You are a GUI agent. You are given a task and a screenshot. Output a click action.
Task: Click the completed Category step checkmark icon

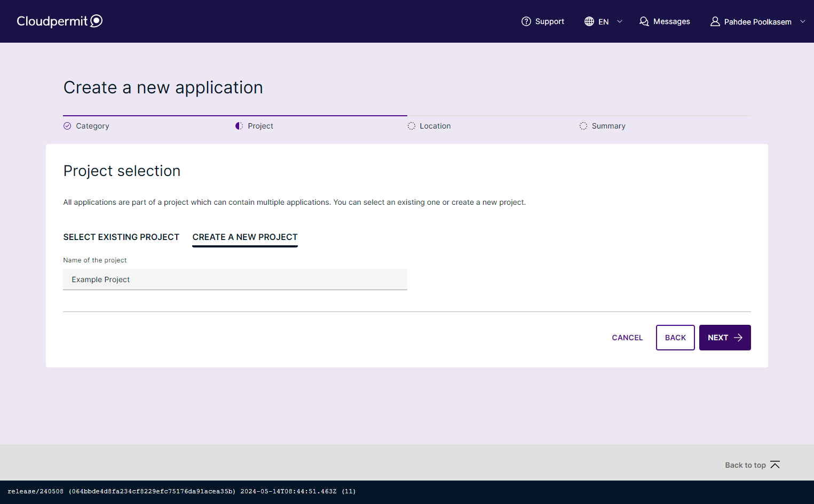pos(67,126)
